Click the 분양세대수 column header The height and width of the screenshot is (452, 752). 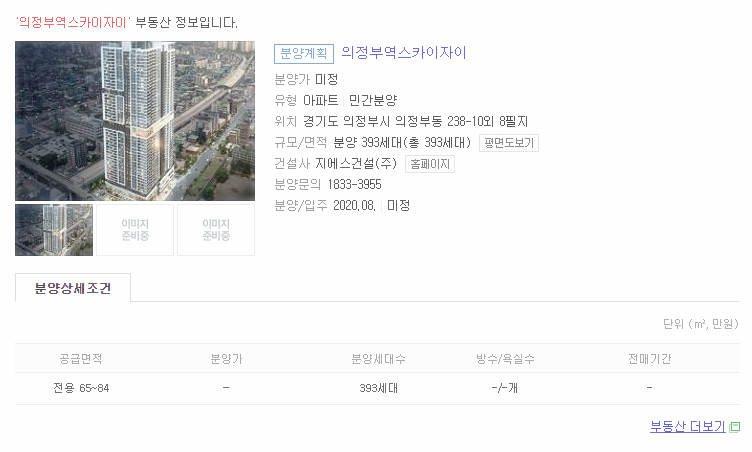378,359
